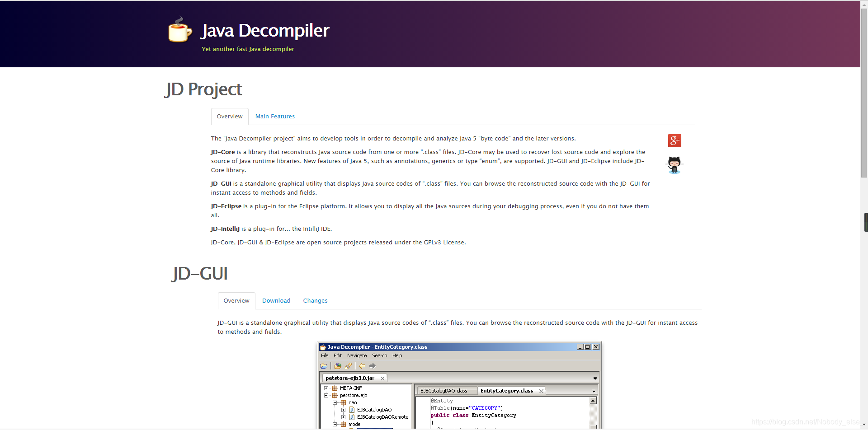Click the Java Decompiler site title
Image resolution: width=868 pixels, height=430 pixels.
point(265,31)
